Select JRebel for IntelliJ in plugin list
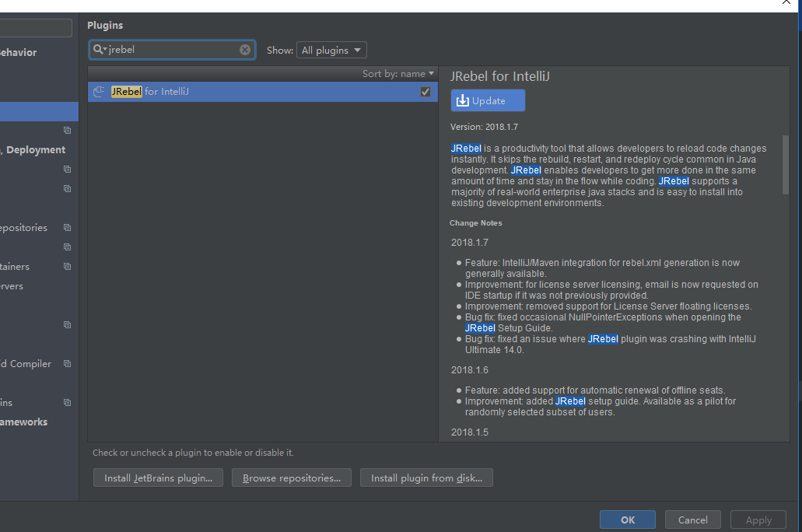Screen dimensions: 802x532 [x=233, y=92]
